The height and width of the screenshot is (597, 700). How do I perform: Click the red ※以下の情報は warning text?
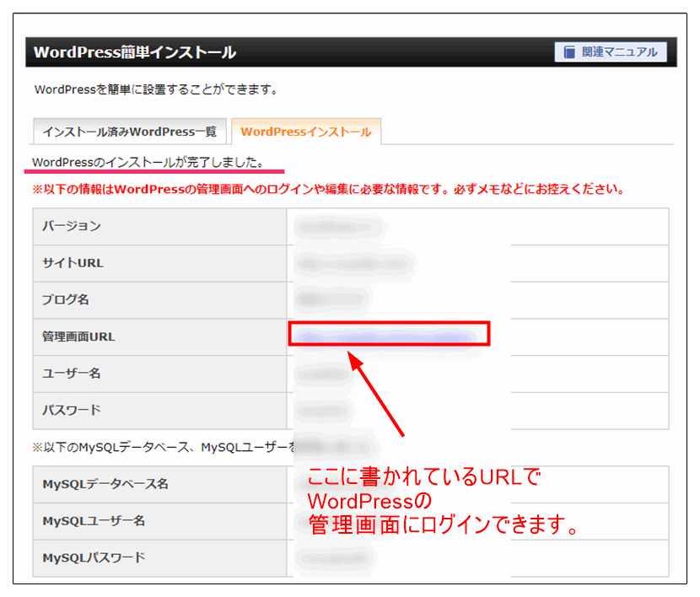pyautogui.click(x=328, y=189)
